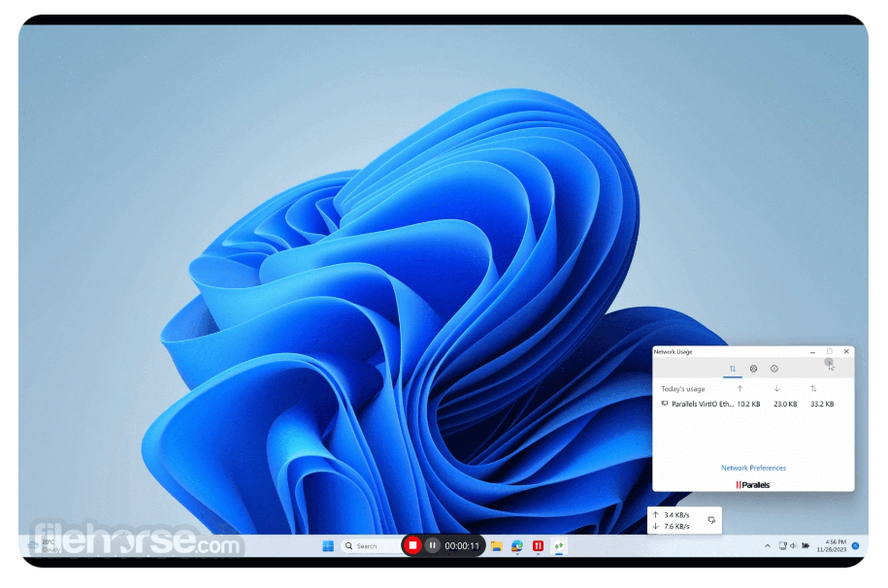Open the network usage traffic tab
This screenshot has width=888, height=588.
pyautogui.click(x=733, y=369)
